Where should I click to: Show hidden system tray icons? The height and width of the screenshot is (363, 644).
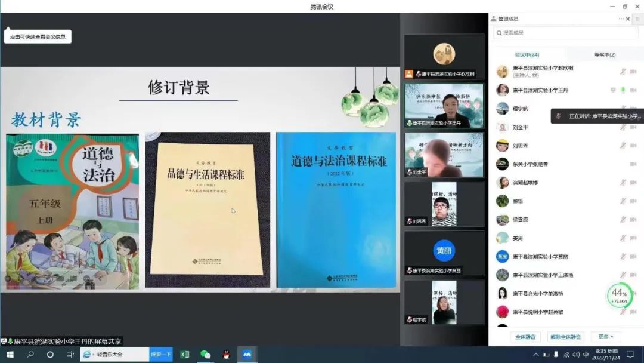click(535, 355)
